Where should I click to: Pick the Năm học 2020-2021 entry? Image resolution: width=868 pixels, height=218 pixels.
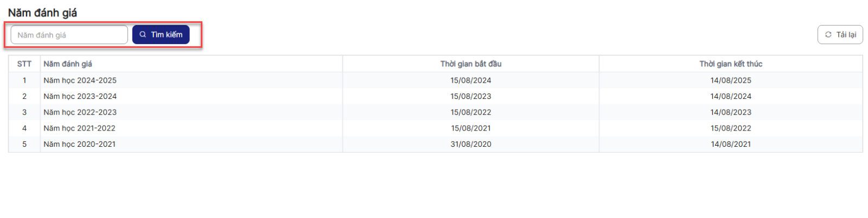point(80,144)
